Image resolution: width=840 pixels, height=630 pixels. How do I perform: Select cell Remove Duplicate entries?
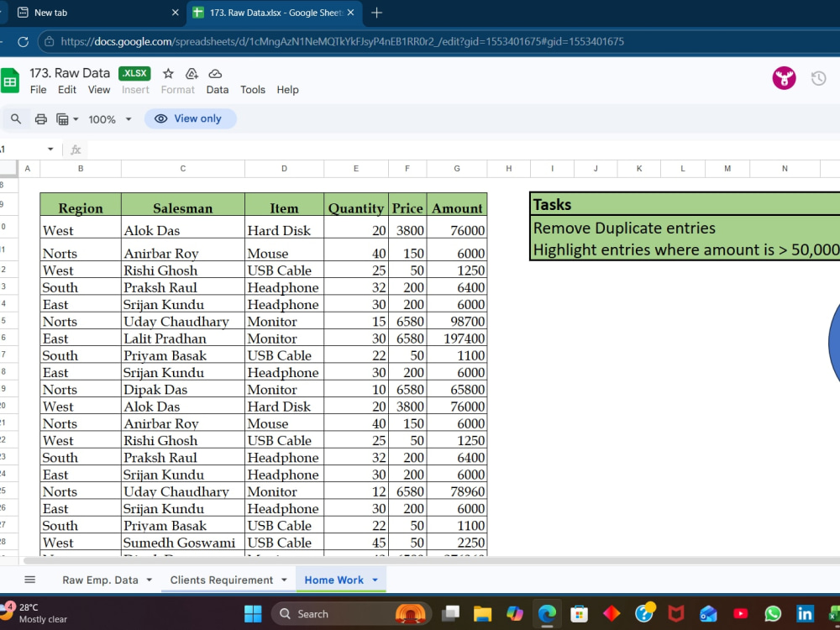(x=685, y=228)
